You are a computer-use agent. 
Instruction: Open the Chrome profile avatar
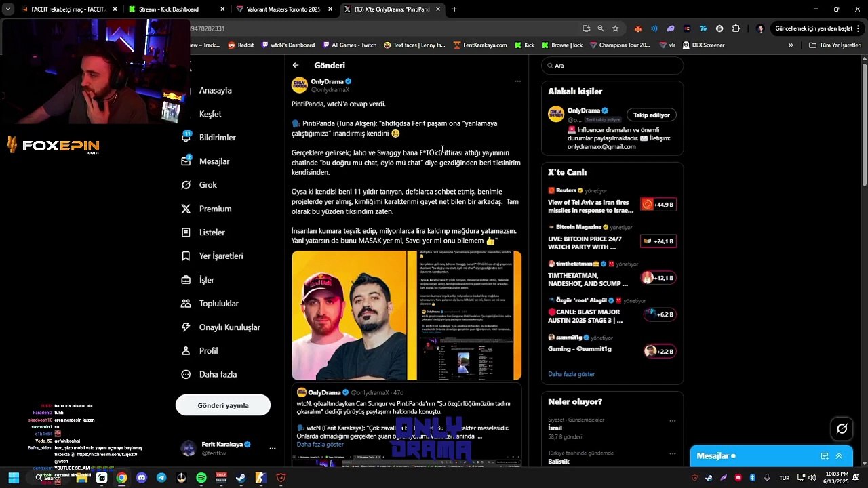coord(760,28)
